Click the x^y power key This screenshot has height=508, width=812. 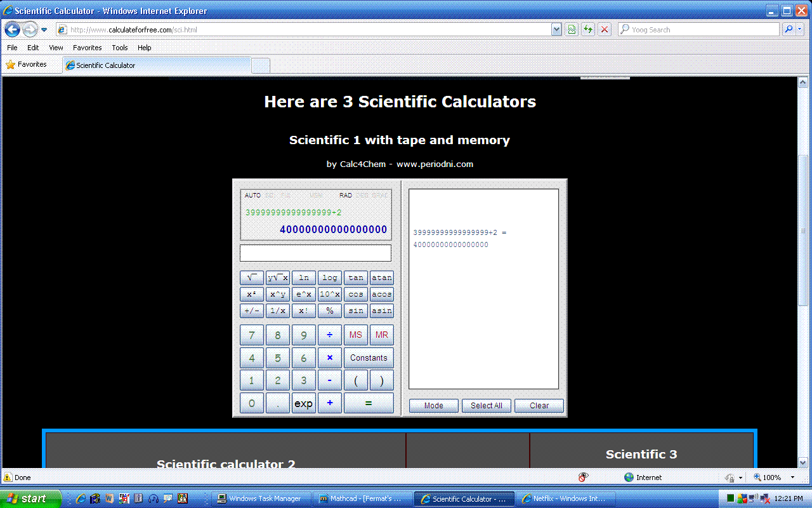(278, 294)
